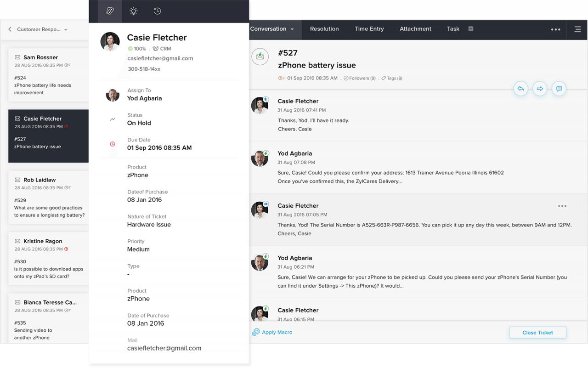Add a comment using the speech bubble icon
Viewport: 588px width, 368px height.
559,89
